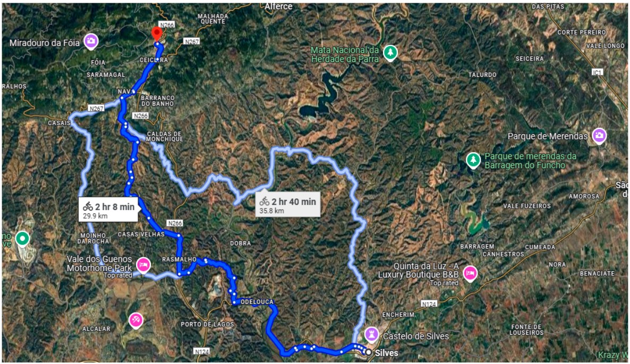The height and width of the screenshot is (364, 630).
Task: Choose the 2 hr 40 min alternate route
Action: coord(288,205)
